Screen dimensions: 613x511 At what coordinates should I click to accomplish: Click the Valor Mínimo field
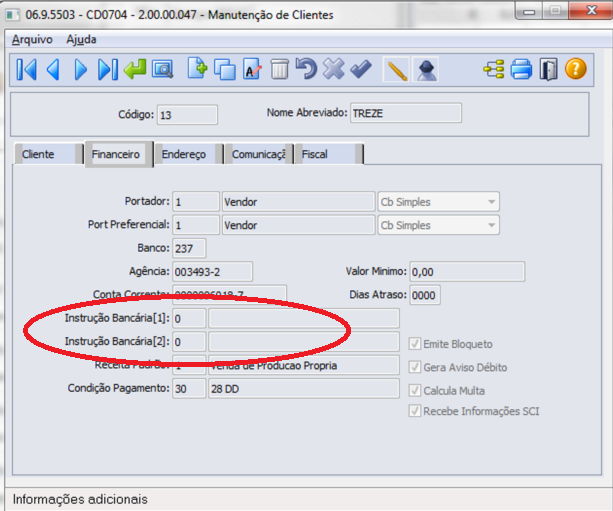coord(467,271)
